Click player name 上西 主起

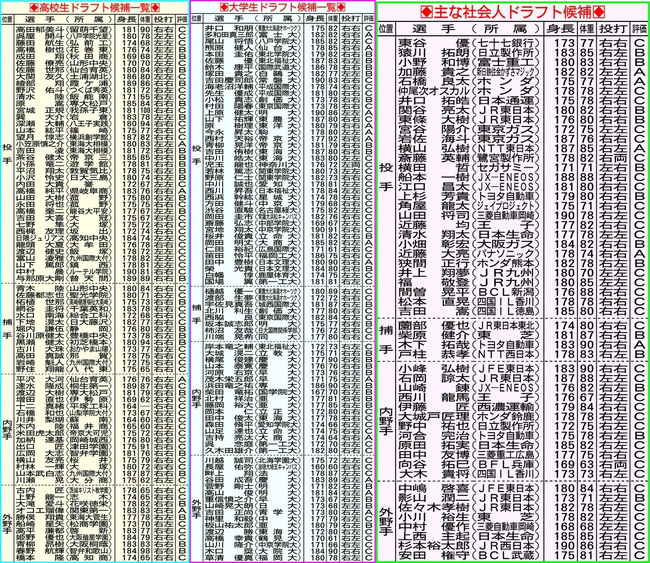point(434,536)
